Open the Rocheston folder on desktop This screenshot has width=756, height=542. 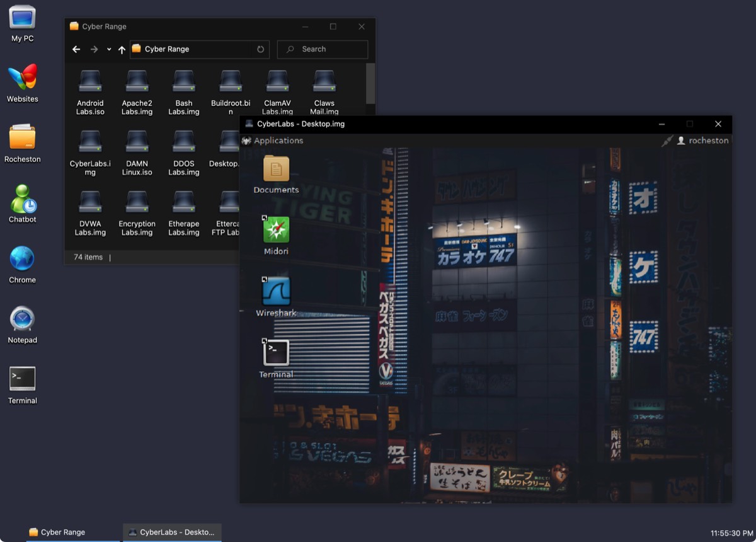(23, 139)
